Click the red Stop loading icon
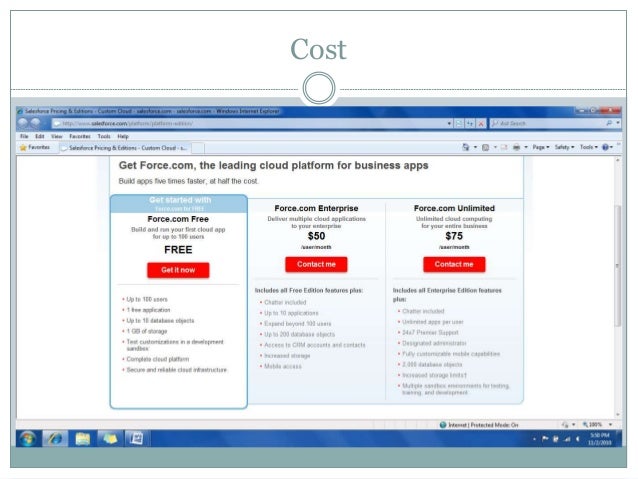This screenshot has width=638, height=479. point(481,123)
